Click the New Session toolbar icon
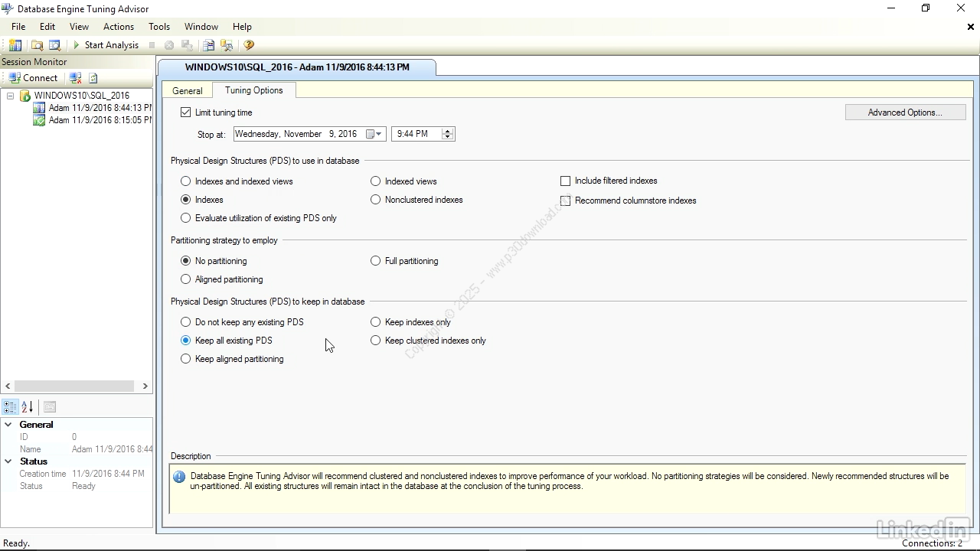Screen dimensions: 980x551 pos(15,45)
